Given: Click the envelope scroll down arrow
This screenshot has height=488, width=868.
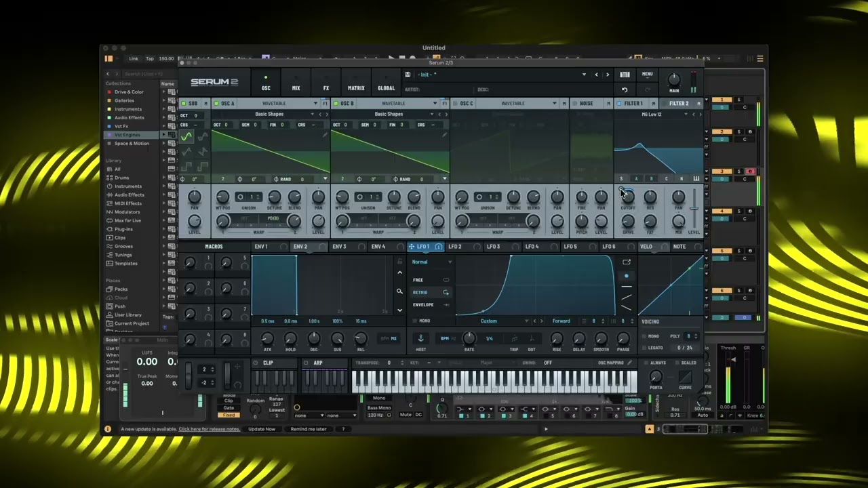Looking at the screenshot, I should click(x=399, y=310).
